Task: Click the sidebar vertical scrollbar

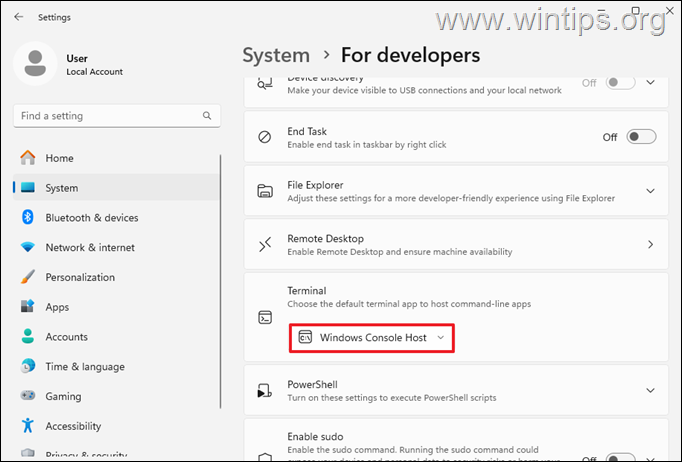Action: coord(221,281)
